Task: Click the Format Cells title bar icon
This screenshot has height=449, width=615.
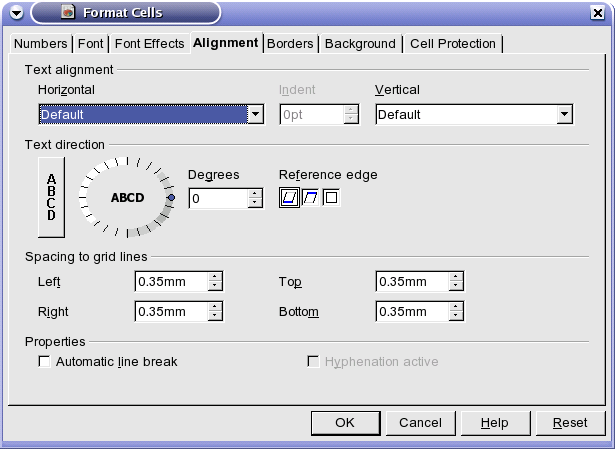Action: (x=68, y=12)
